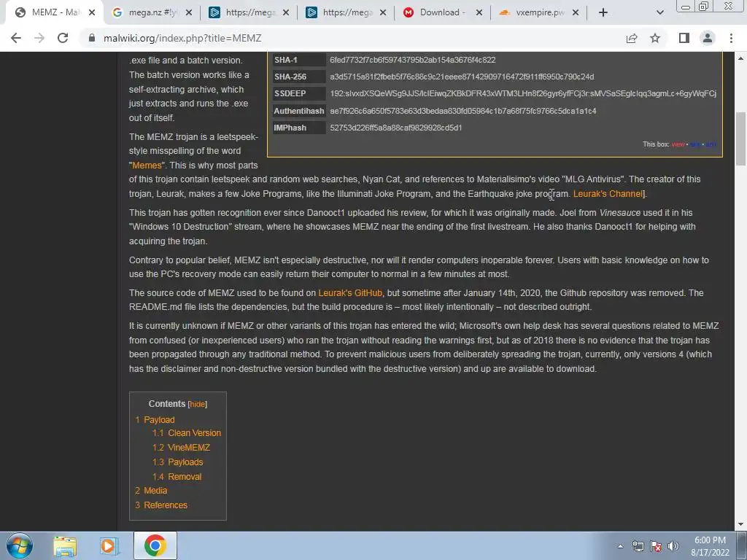Open Windows Explorer from taskbar
The height and width of the screenshot is (560, 747).
pyautogui.click(x=65, y=546)
